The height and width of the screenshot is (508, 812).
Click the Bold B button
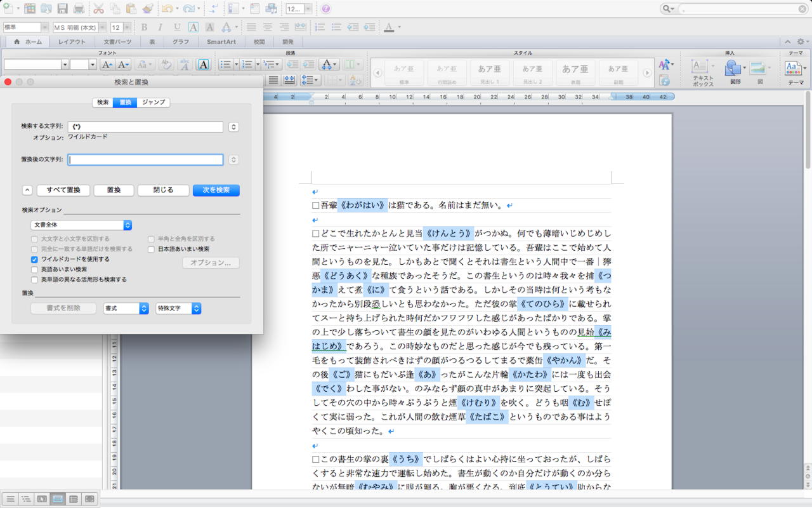point(144,27)
